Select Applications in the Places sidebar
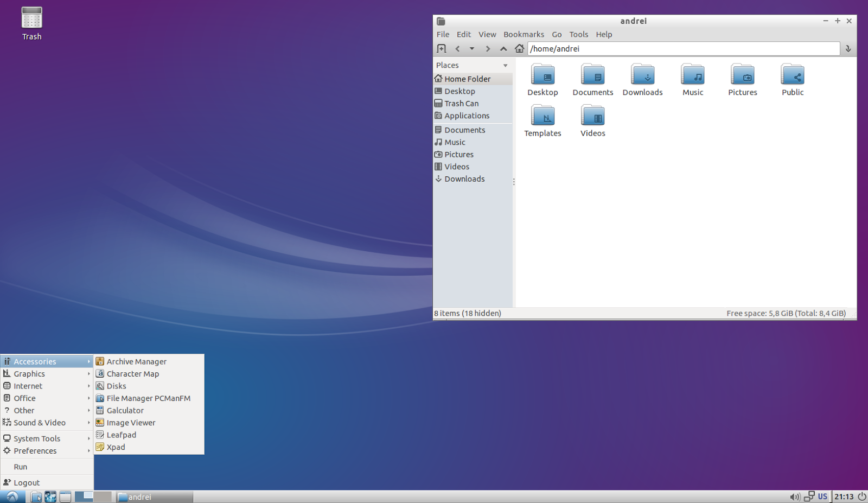868x503 pixels. click(x=467, y=116)
